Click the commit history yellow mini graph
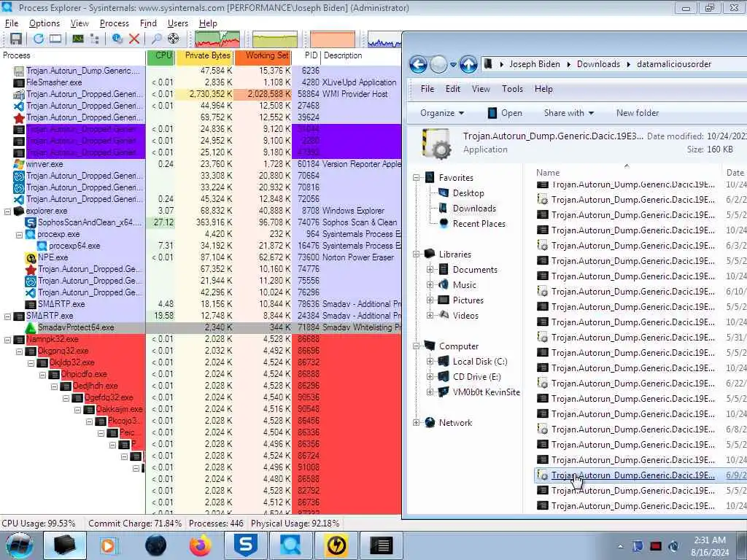Viewport: 747px width, 560px height. [275, 39]
